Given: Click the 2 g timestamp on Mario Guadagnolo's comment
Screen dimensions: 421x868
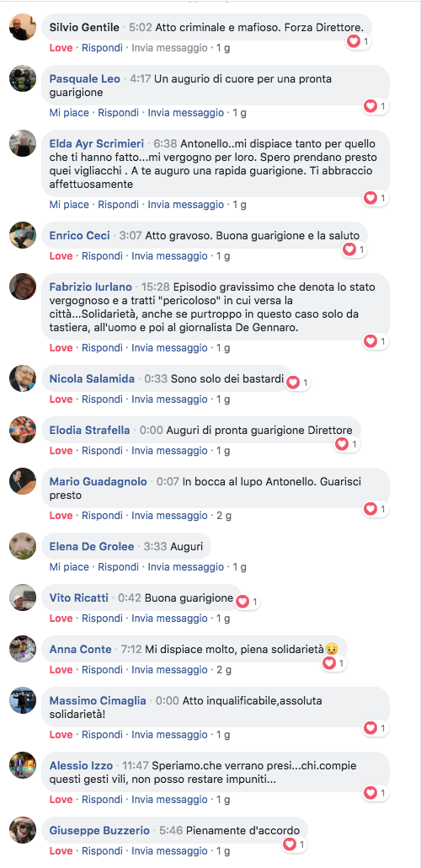Looking at the screenshot, I should click(224, 516).
